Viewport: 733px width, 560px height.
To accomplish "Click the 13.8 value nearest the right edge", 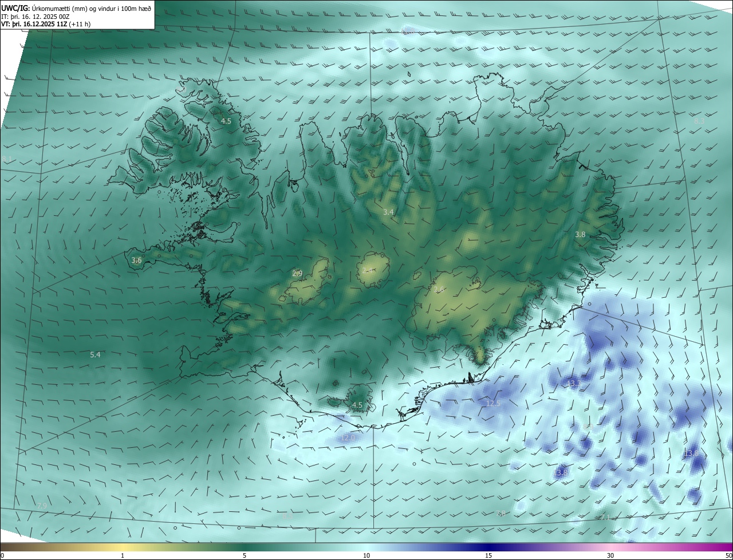I will 691,453.
